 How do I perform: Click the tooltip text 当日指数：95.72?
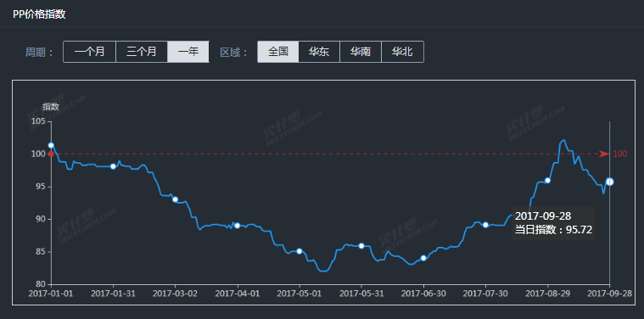click(554, 230)
